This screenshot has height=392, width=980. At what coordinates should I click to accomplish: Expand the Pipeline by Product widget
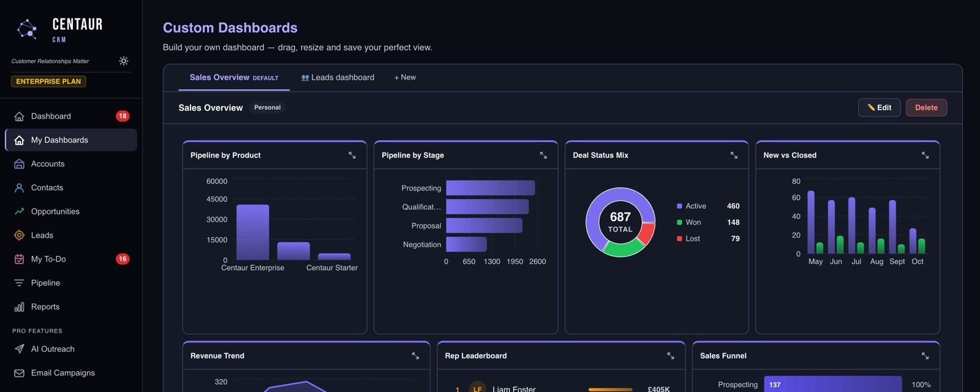click(x=352, y=156)
